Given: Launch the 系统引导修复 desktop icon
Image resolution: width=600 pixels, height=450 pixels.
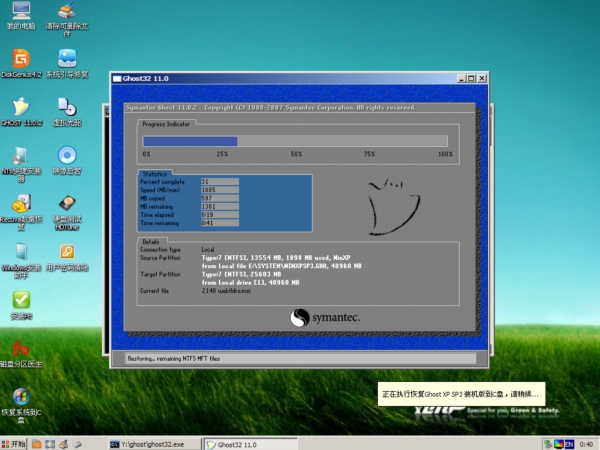Looking at the screenshot, I should (x=67, y=64).
